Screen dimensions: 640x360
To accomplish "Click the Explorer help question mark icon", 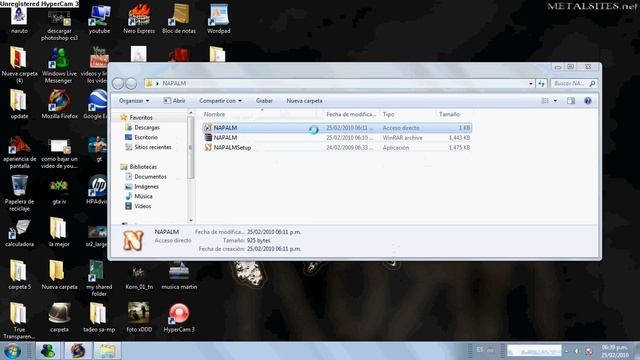I will 588,101.
